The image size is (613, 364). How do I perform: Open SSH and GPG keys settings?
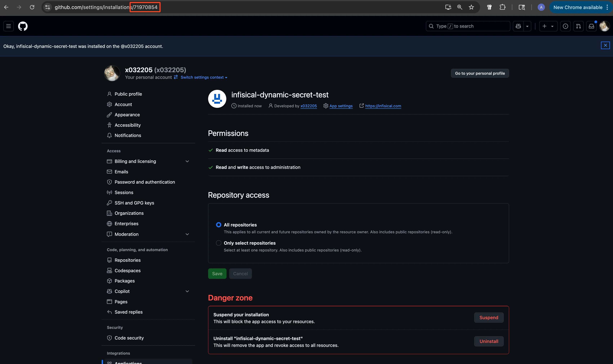pos(134,203)
